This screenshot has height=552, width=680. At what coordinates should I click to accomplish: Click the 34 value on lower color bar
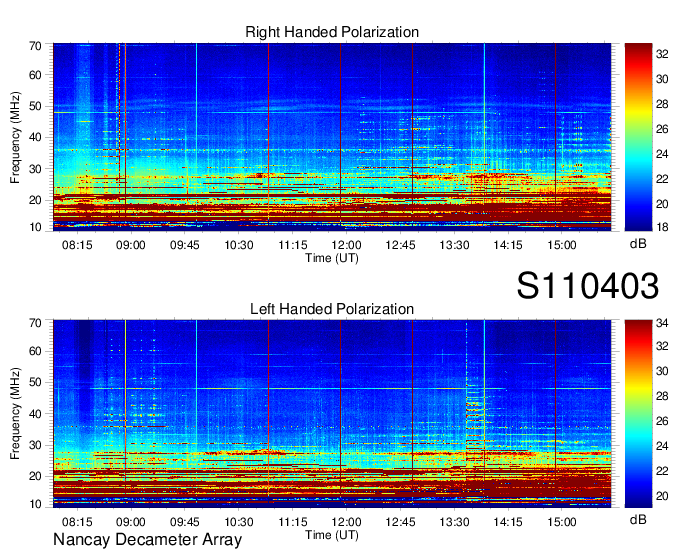click(x=662, y=323)
